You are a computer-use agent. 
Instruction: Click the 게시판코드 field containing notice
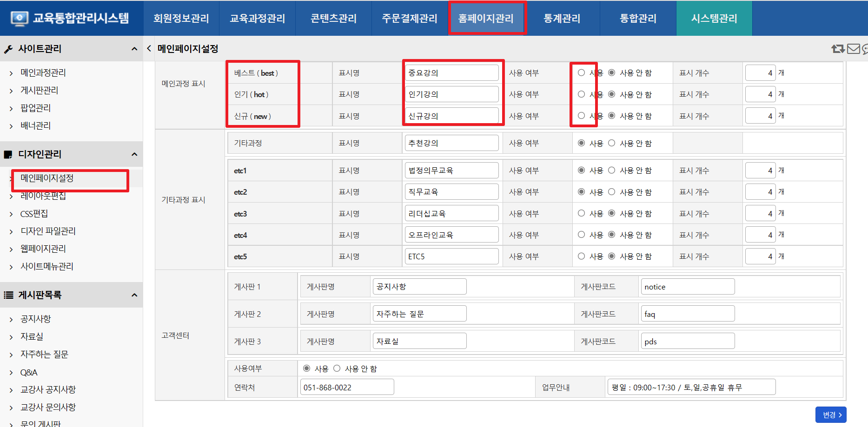tap(687, 287)
